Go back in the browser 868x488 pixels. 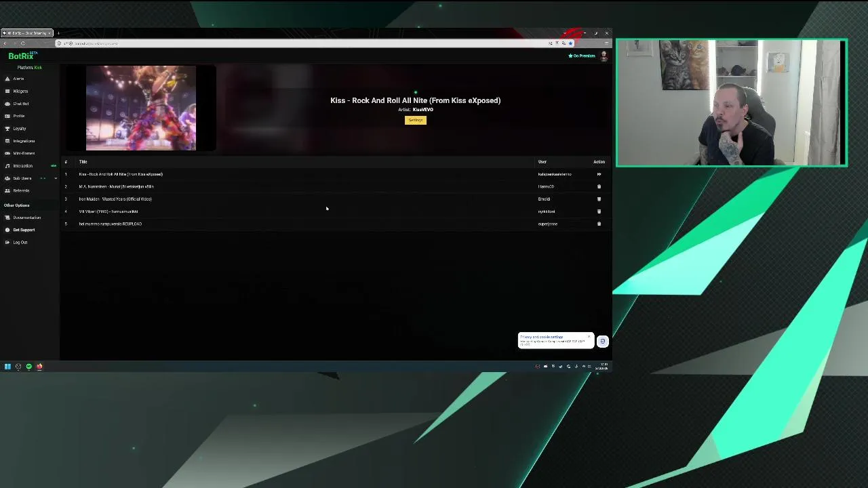[x=5, y=43]
